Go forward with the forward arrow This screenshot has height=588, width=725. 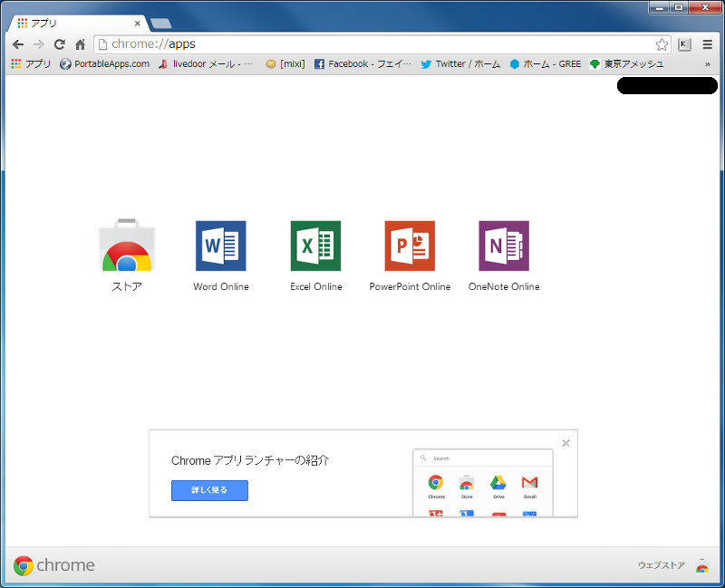click(39, 44)
